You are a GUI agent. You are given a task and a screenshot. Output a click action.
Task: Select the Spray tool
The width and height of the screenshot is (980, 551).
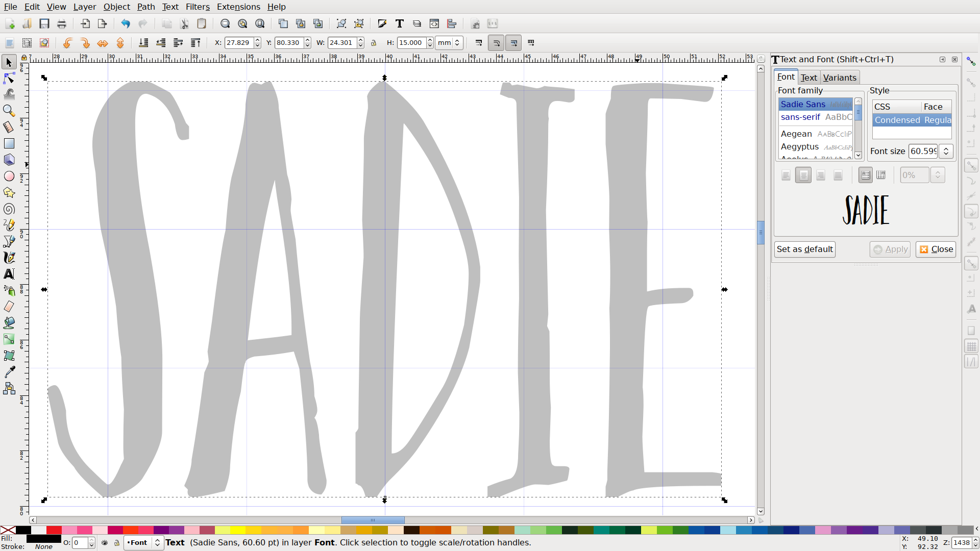pyautogui.click(x=9, y=290)
